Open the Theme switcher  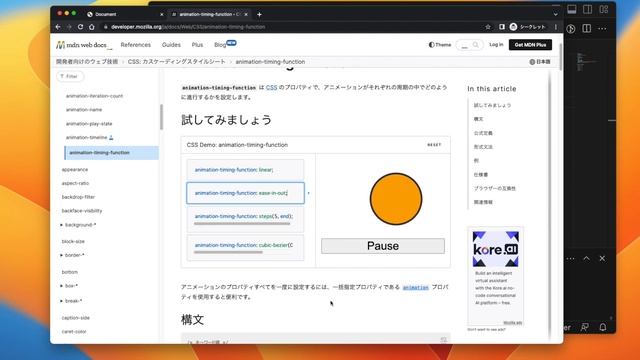440,45
